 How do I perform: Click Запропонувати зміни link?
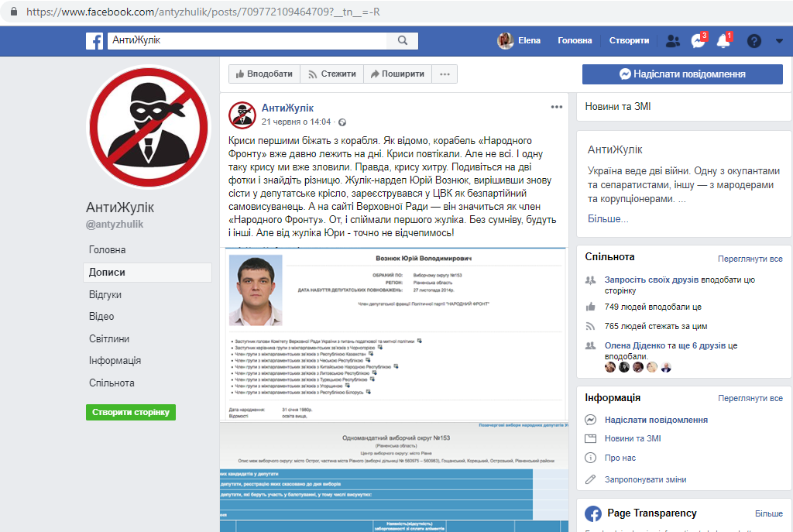point(645,479)
